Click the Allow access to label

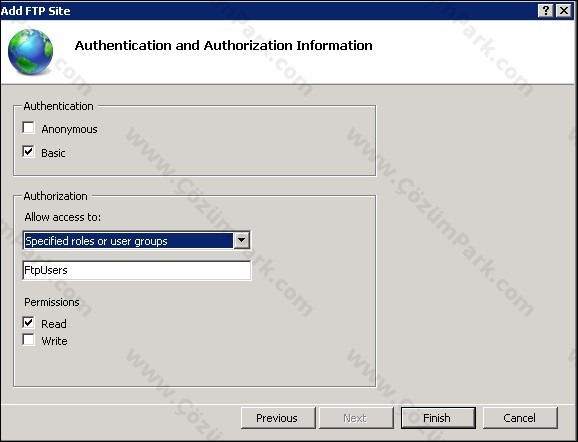pyautogui.click(x=62, y=217)
